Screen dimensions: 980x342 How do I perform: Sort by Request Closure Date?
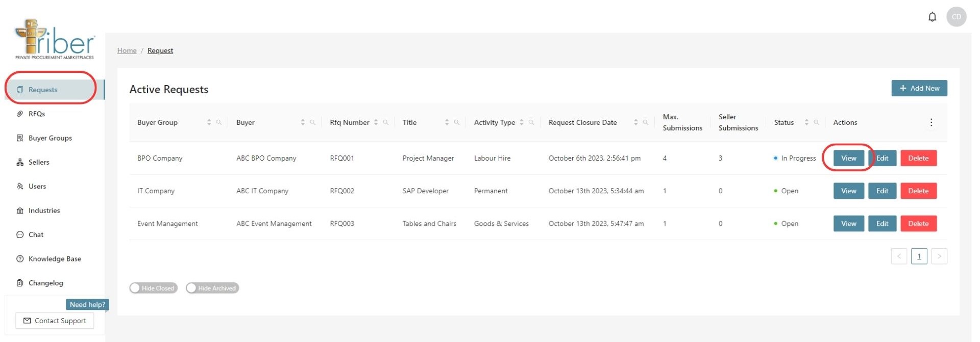[635, 122]
